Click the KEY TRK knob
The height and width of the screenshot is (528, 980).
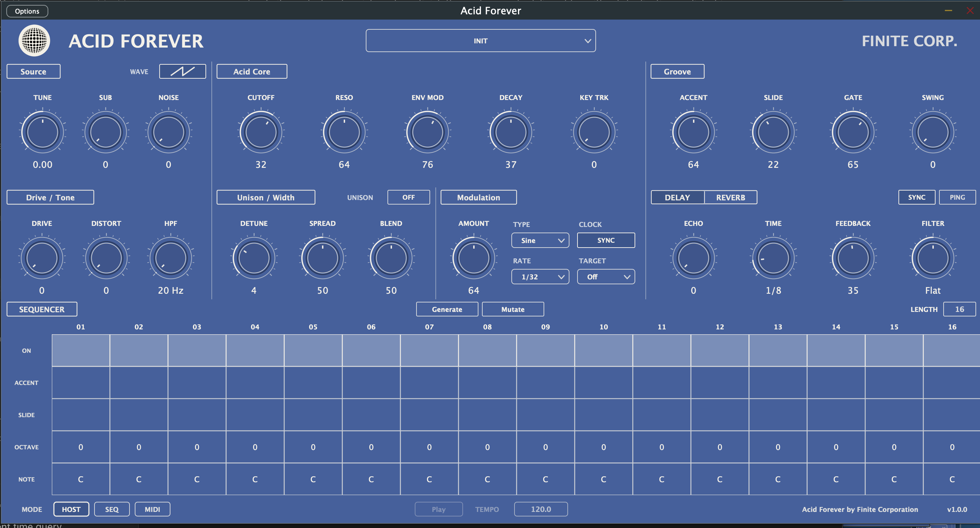click(x=594, y=132)
